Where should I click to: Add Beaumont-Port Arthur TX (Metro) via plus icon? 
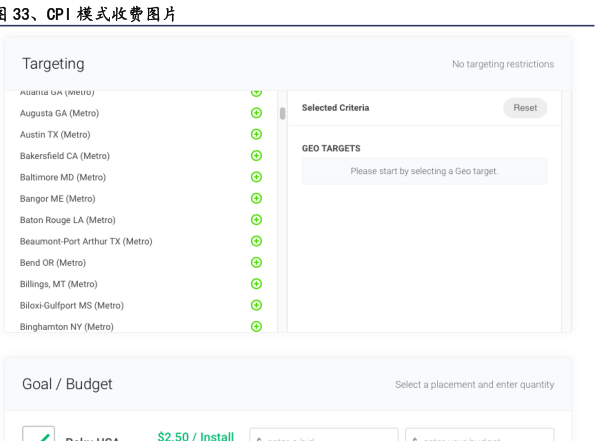tap(257, 241)
